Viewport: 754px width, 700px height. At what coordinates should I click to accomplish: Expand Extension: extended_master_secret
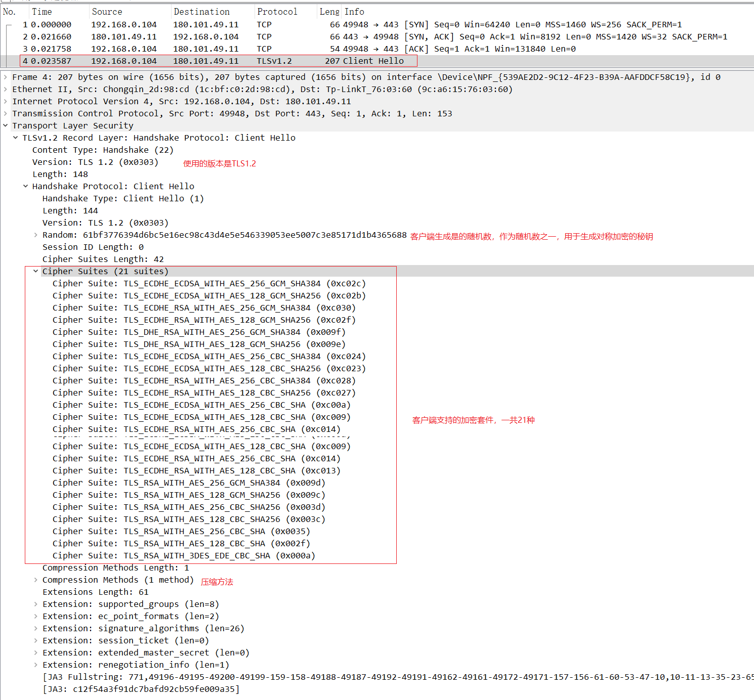[x=36, y=653]
